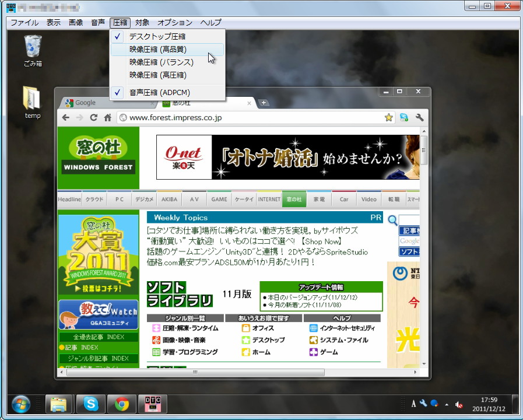Select the temp folder icon
This screenshot has width=523, height=420.
click(x=32, y=102)
